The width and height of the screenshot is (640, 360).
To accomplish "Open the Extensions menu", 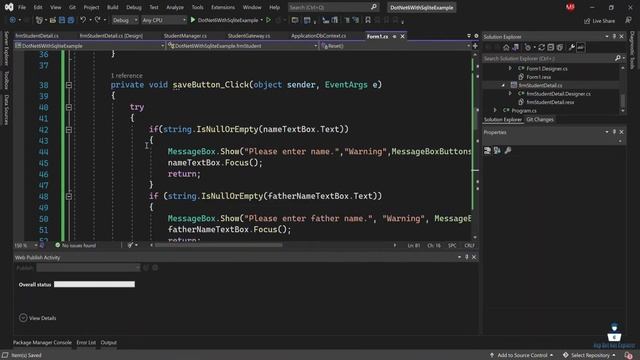I will 223,7.
